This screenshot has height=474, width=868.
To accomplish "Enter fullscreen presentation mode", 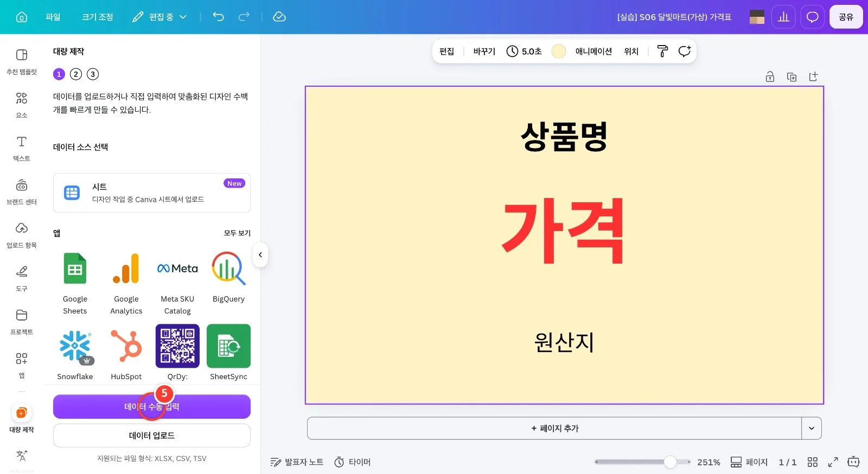I will pos(833,462).
